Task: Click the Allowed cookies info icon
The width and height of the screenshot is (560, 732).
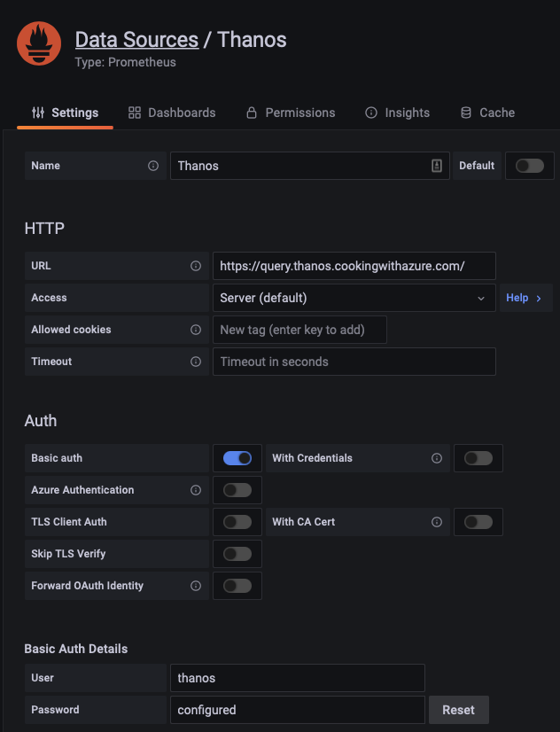Action: click(196, 330)
